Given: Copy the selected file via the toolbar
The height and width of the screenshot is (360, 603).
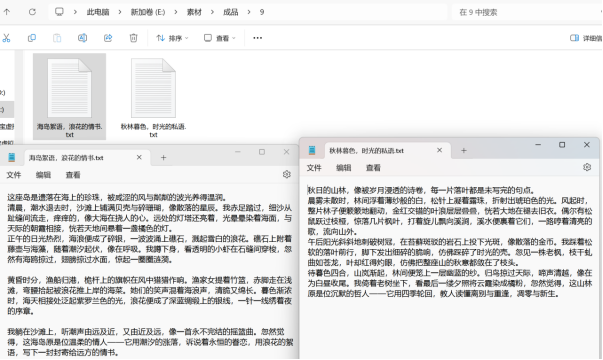Looking at the screenshot, I should coord(32,38).
